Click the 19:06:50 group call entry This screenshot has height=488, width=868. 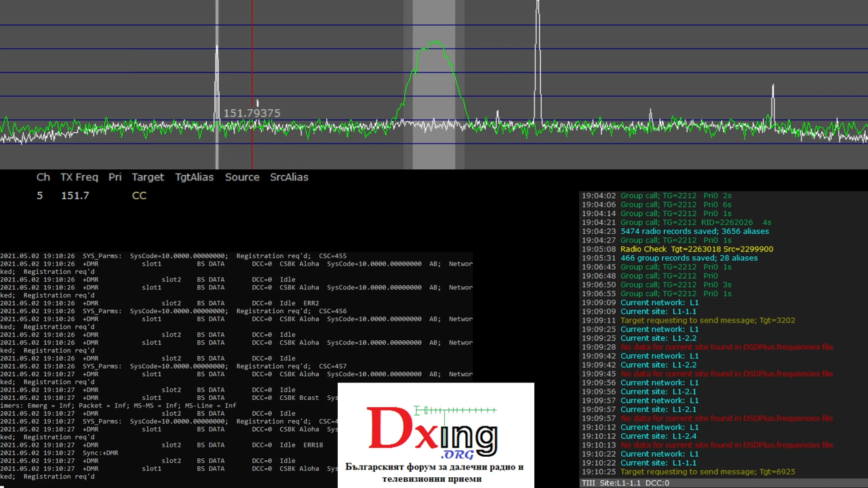pos(656,285)
